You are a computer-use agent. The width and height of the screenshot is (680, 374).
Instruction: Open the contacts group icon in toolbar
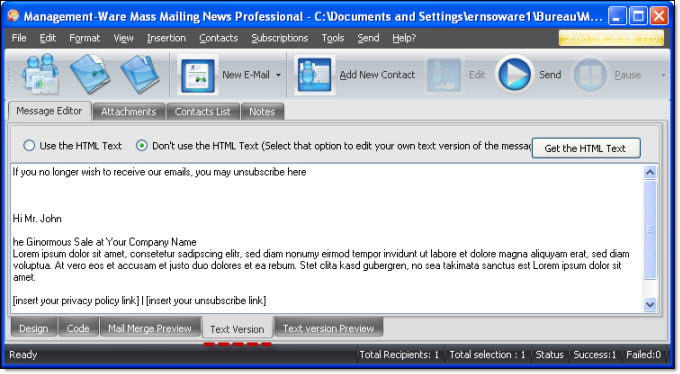click(40, 74)
